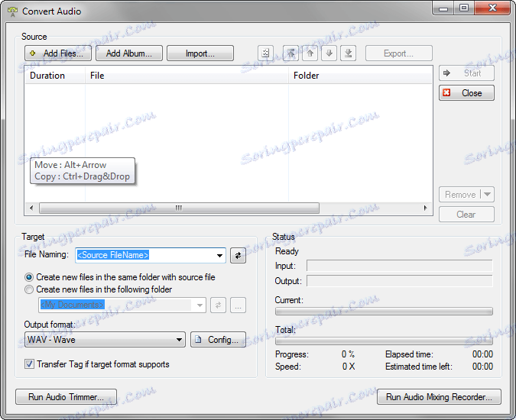Expand the Remove dropdown arrow
516x420 pixels.
488,195
